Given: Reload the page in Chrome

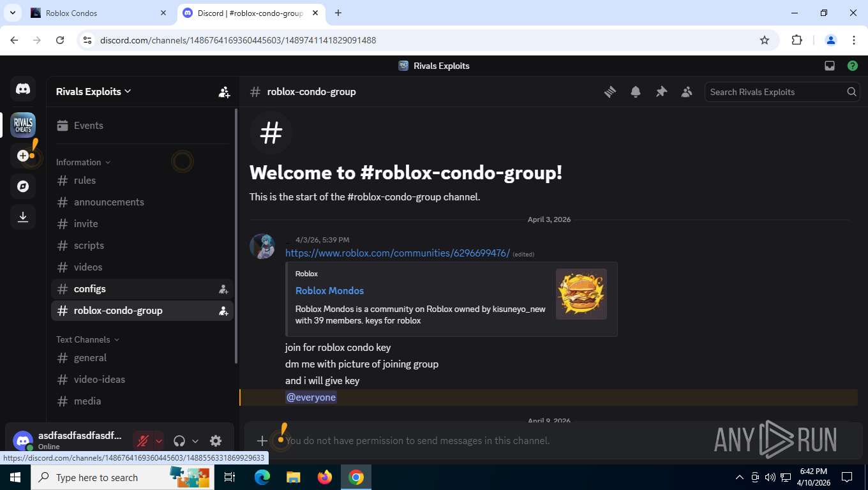Looking at the screenshot, I should coord(60,40).
